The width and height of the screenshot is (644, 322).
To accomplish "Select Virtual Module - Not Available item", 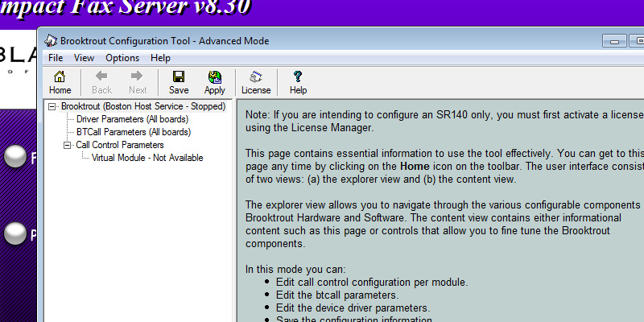I will tap(147, 158).
